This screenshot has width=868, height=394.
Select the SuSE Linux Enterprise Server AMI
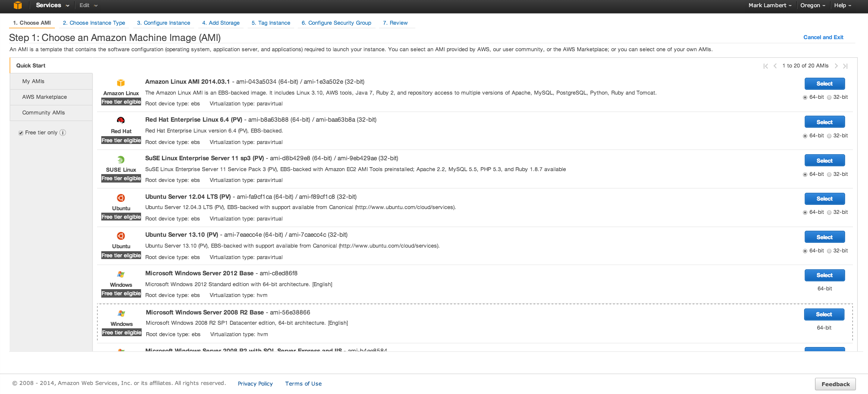pos(824,161)
